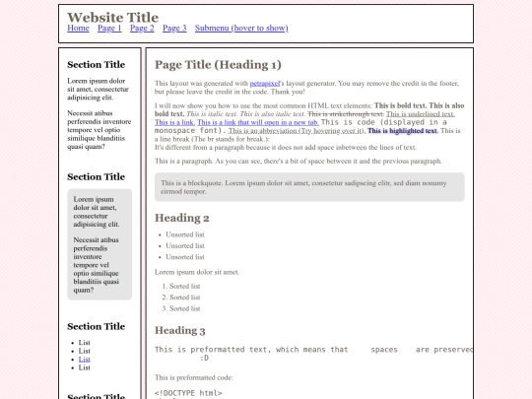532x399 pixels.
Task: Go to Page 3 in navigation
Action: point(174,29)
